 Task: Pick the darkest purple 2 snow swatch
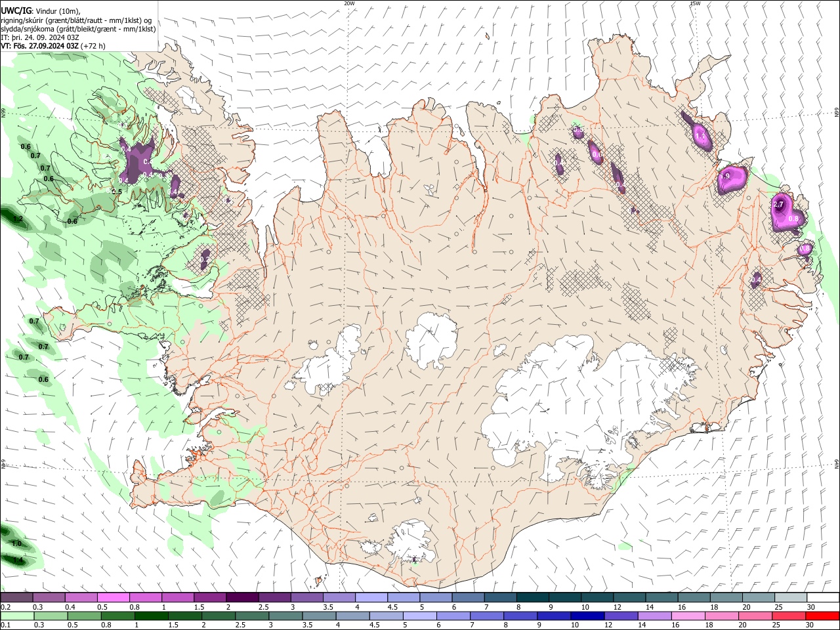241,597
